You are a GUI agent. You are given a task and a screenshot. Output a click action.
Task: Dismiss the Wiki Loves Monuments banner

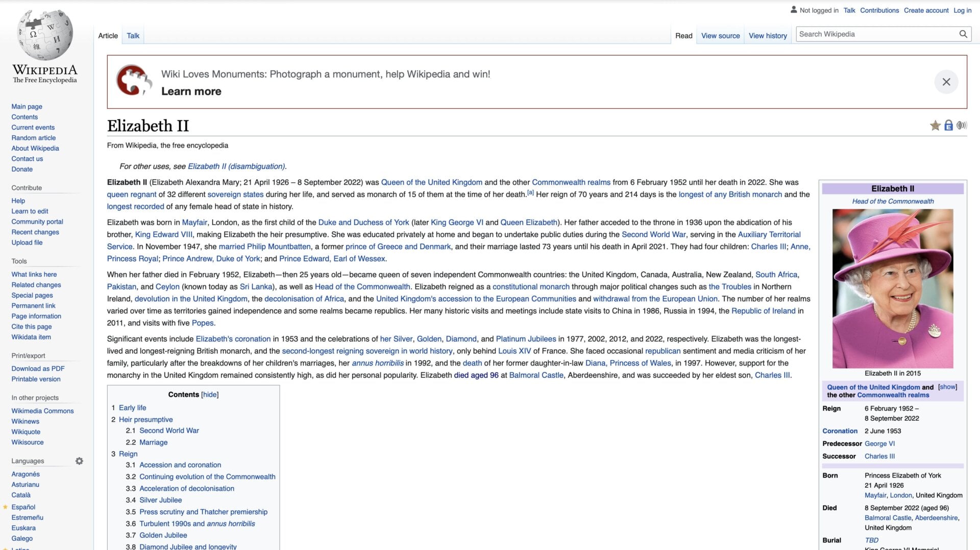pyautogui.click(x=947, y=82)
